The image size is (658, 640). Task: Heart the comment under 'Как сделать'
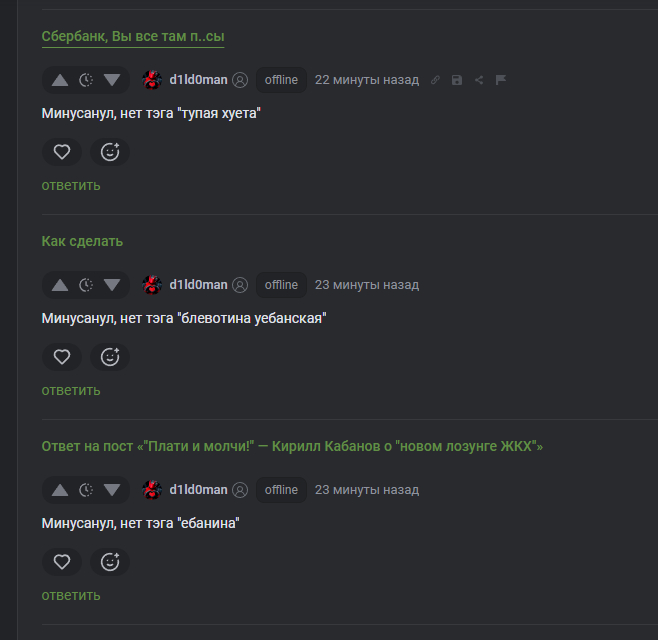[62, 357]
